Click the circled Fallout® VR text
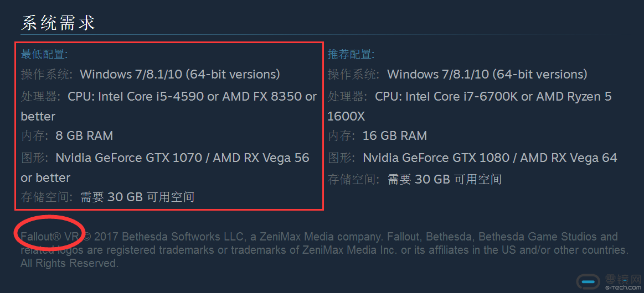The image size is (644, 293). (50, 237)
